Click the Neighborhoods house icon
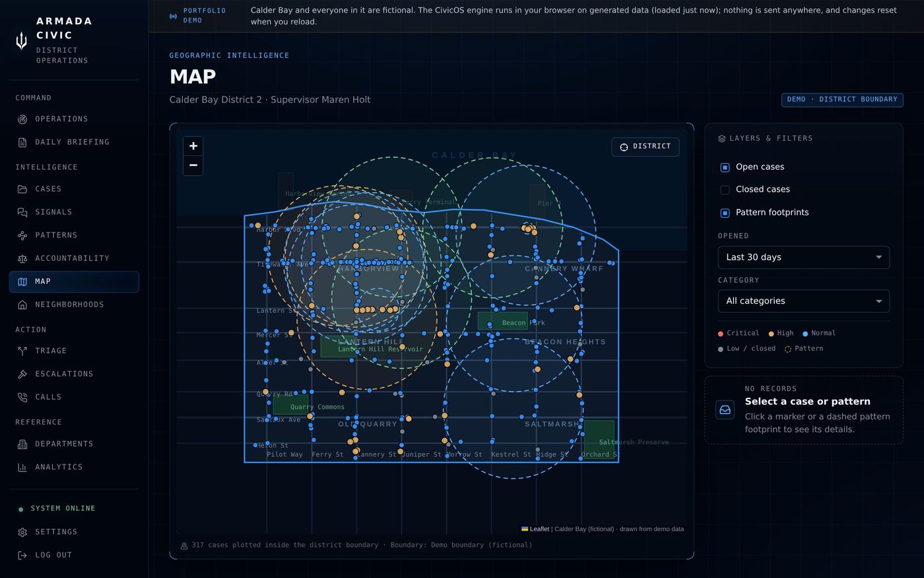 tap(22, 305)
